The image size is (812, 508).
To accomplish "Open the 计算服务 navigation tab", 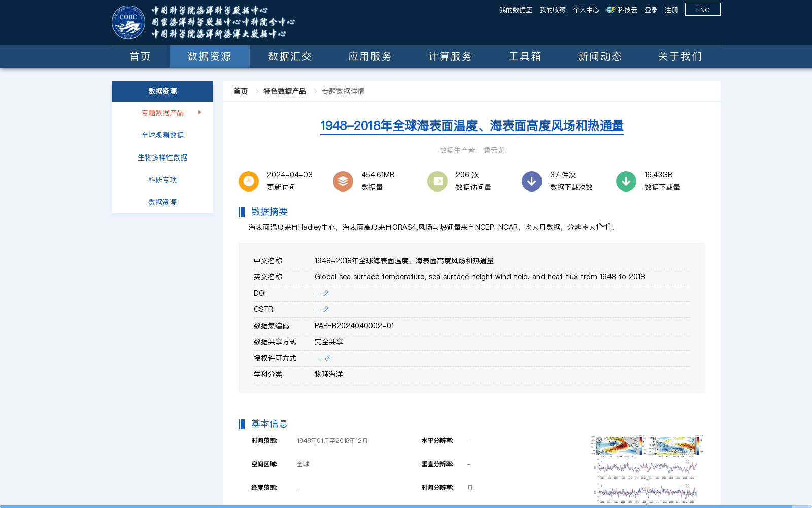I will [450, 56].
